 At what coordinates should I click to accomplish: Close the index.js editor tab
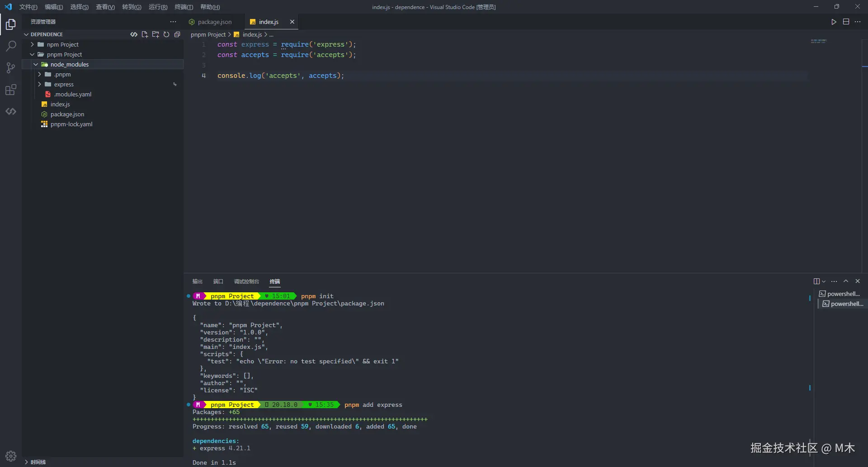292,22
